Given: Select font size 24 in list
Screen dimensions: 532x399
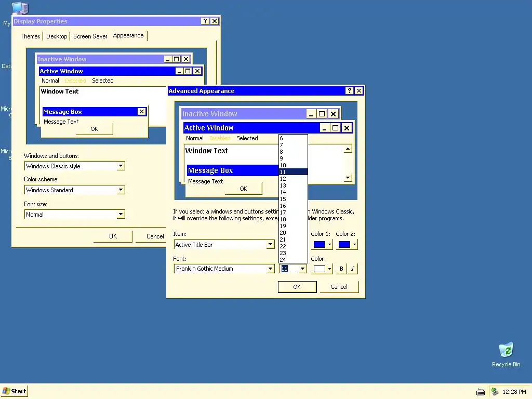Looking at the screenshot, I should point(293,260).
